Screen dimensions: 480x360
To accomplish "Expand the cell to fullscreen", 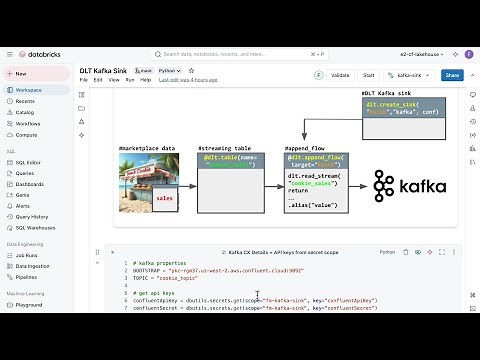I will (442, 252).
